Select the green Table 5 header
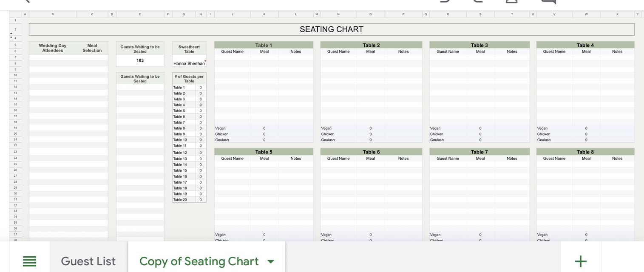The width and height of the screenshot is (644, 272). coord(264,152)
